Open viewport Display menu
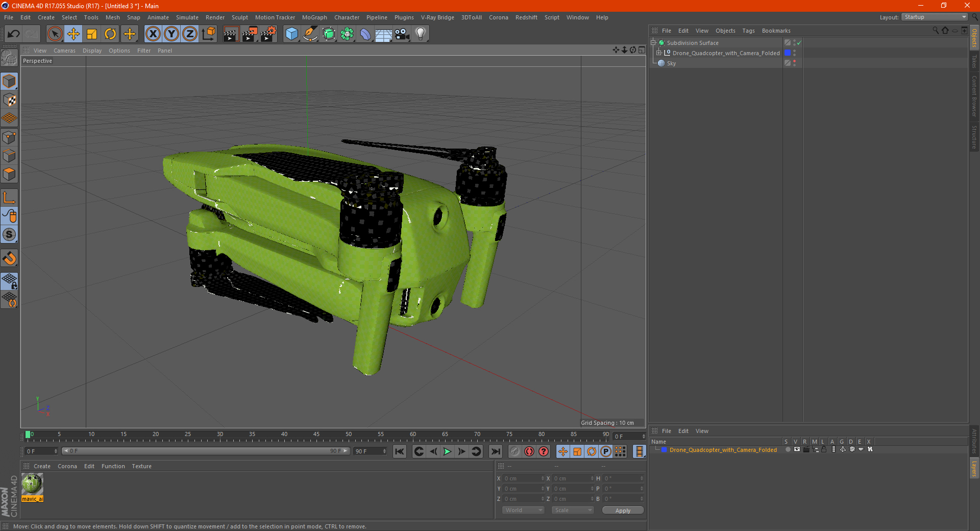980x531 pixels. 92,51
